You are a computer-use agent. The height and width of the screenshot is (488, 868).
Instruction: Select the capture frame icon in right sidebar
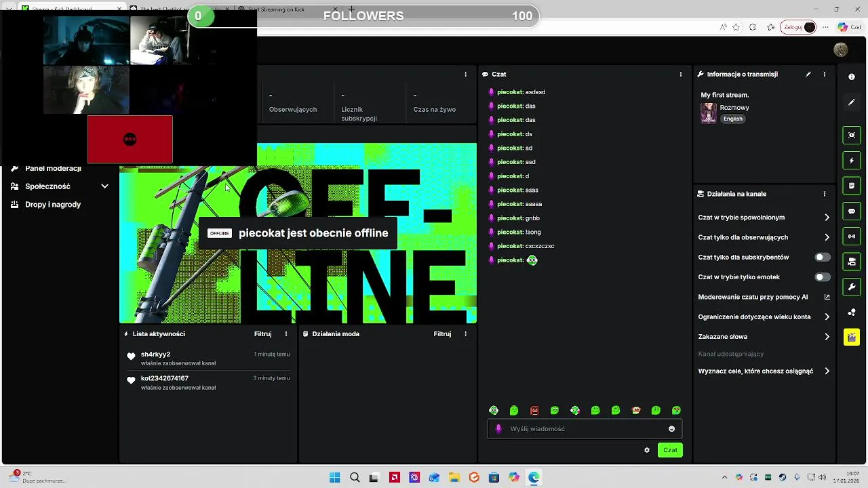[x=852, y=135]
